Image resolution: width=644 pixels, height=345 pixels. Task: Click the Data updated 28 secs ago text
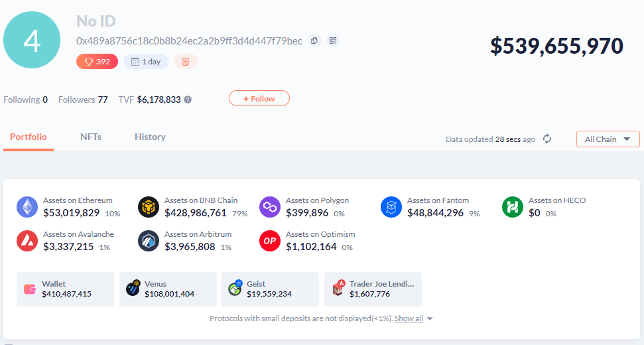(490, 139)
